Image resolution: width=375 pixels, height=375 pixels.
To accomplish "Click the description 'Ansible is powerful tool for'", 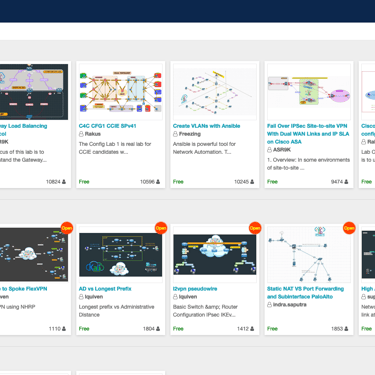I will pyautogui.click(x=204, y=148).
